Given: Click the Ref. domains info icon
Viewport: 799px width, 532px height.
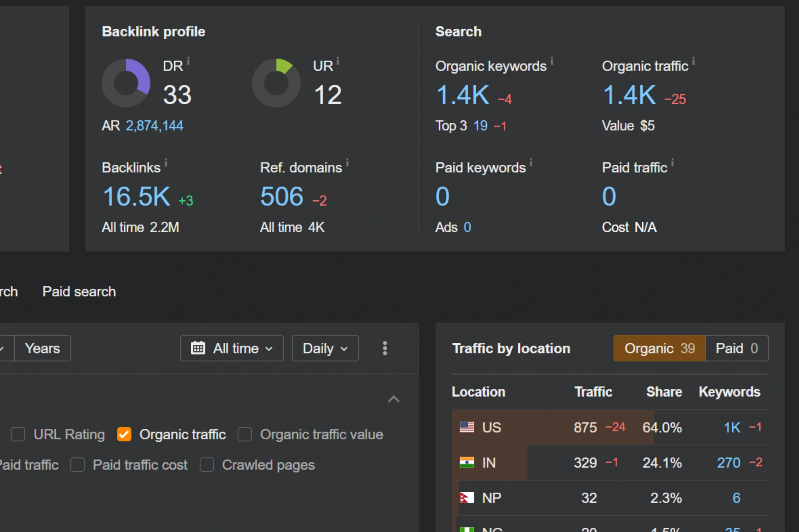Looking at the screenshot, I should pos(347,163).
